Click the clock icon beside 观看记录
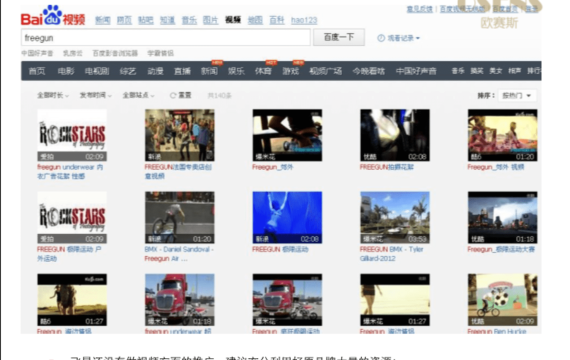Viewport: 570px width, 360px height. tap(381, 38)
